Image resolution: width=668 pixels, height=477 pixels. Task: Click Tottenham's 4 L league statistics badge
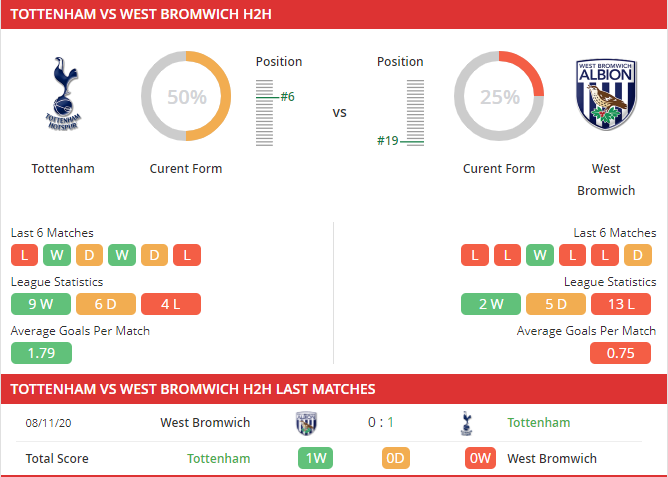click(x=170, y=304)
